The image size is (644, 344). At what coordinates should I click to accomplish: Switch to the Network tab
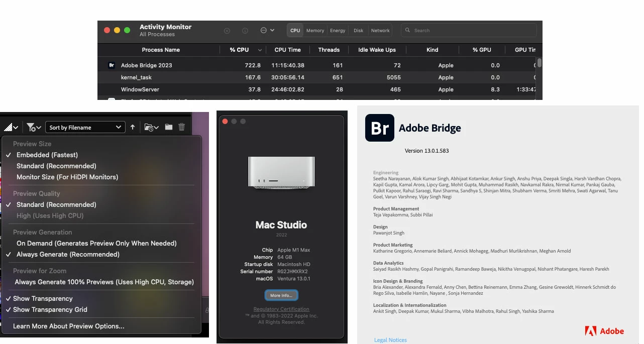click(x=380, y=31)
